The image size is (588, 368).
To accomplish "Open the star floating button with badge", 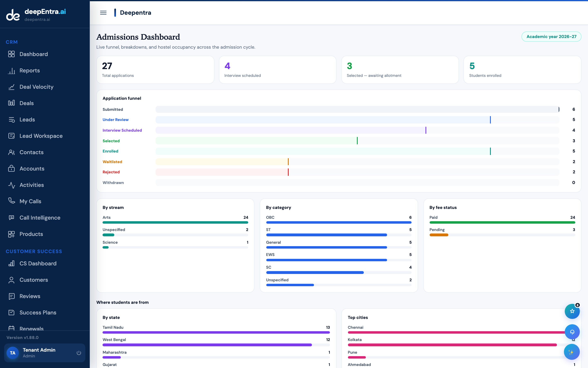I will 572,311.
